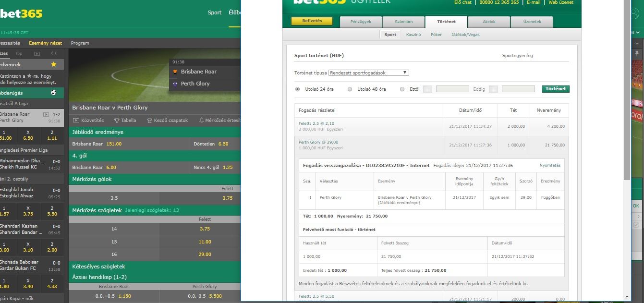Click the match alerts bell icon

[201, 121]
